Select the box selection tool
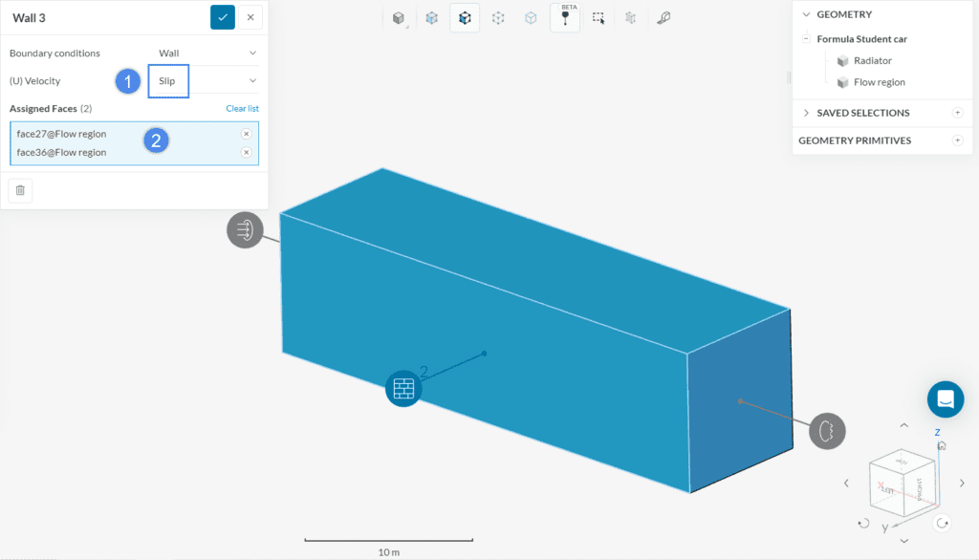 point(598,17)
